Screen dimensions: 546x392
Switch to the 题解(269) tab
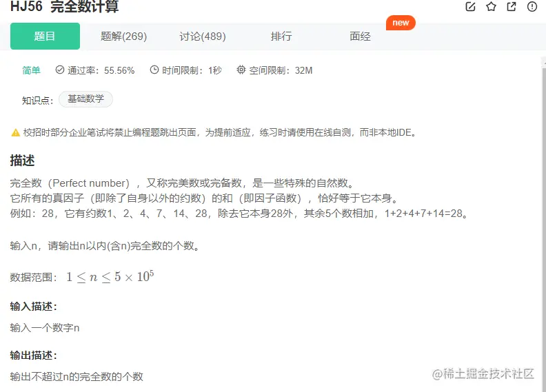(x=123, y=37)
